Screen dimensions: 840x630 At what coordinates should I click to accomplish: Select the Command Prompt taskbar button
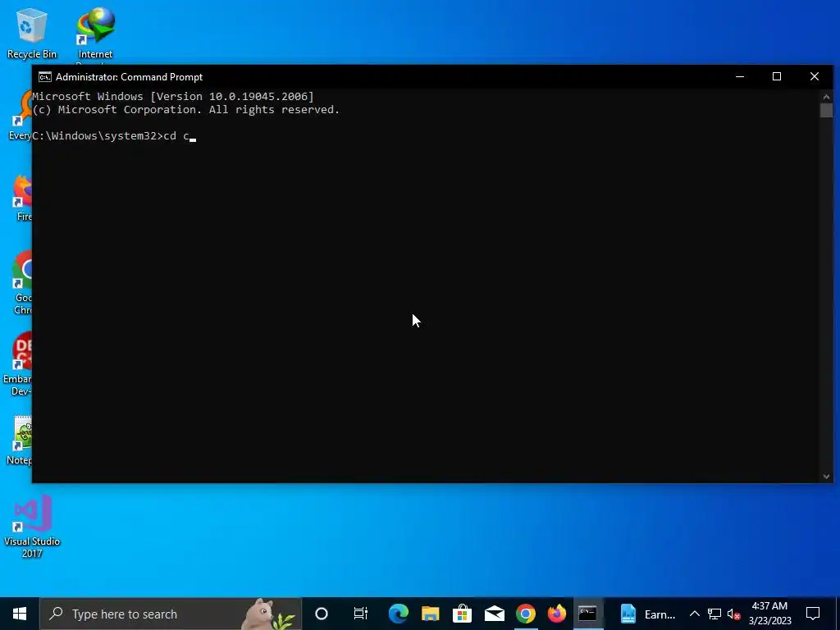pyautogui.click(x=587, y=614)
